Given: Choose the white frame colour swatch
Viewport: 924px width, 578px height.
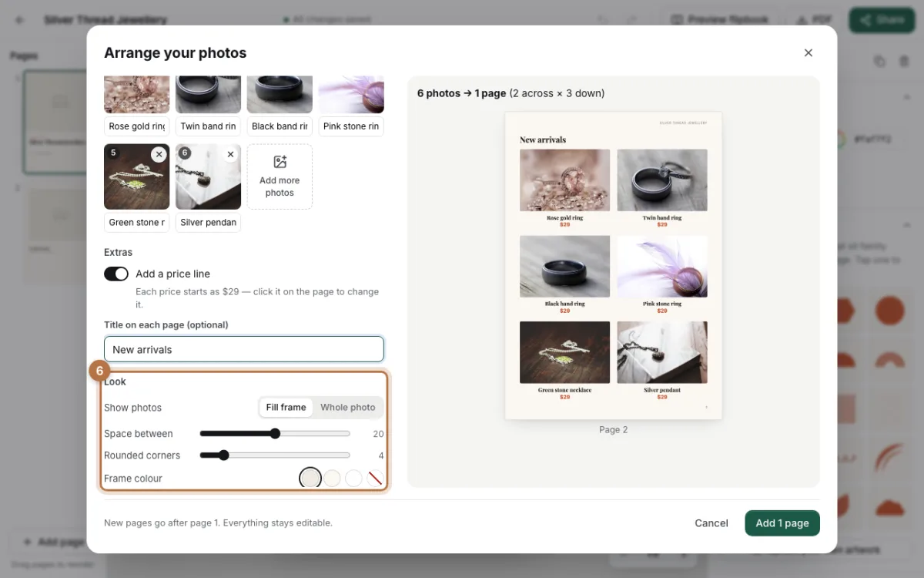Looking at the screenshot, I should (x=353, y=479).
